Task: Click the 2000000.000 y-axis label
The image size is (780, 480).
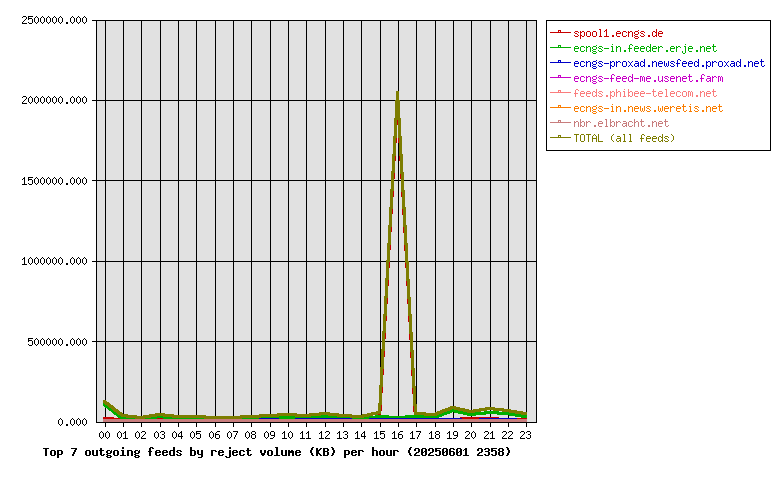Action: tap(54, 100)
